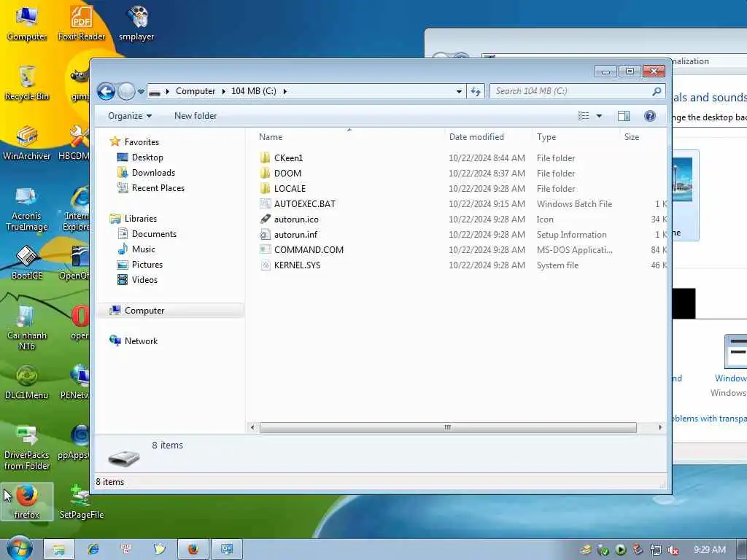Click the Firefox taskbar button
This screenshot has height=560, width=747.
point(193,550)
